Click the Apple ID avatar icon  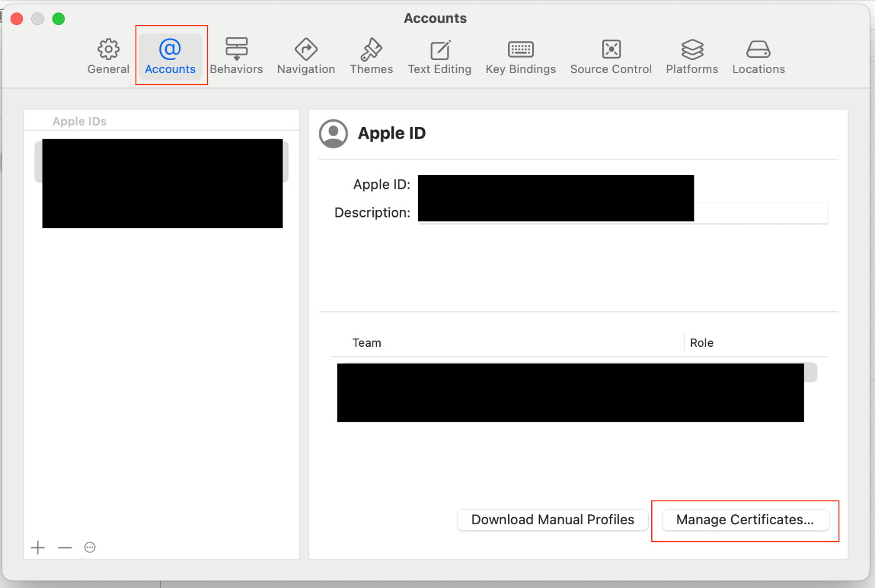[333, 134]
